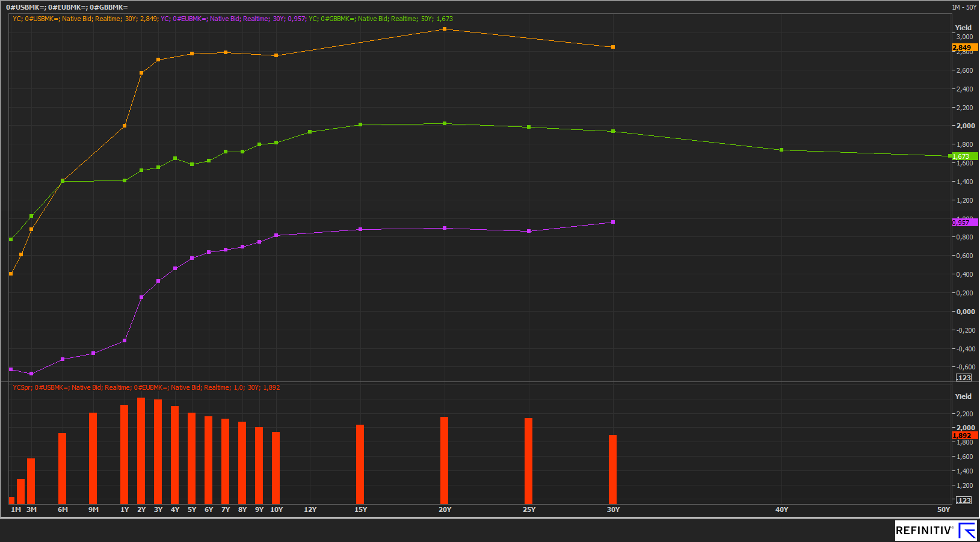Click the orange data point at 10Y
Viewport: 980px width, 542px height.
tap(276, 55)
